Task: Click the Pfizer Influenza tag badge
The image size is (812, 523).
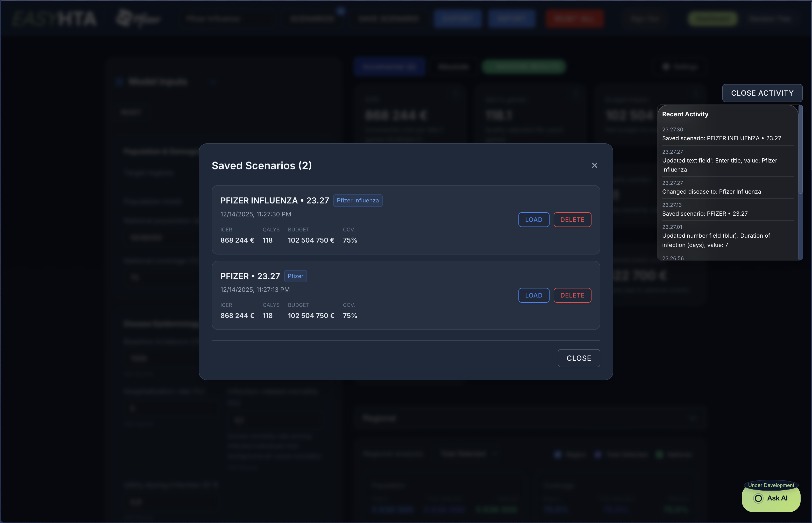Action: click(358, 200)
